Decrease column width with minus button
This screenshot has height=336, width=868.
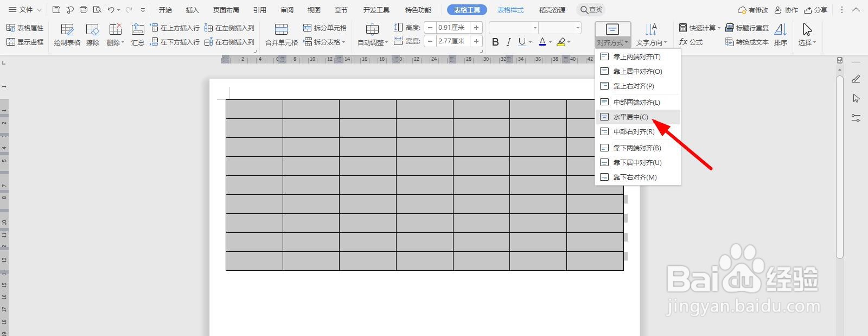pos(430,41)
